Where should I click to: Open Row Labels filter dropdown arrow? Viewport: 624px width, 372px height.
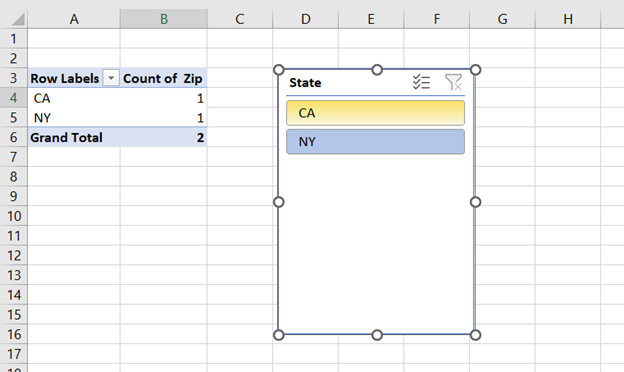coord(111,78)
